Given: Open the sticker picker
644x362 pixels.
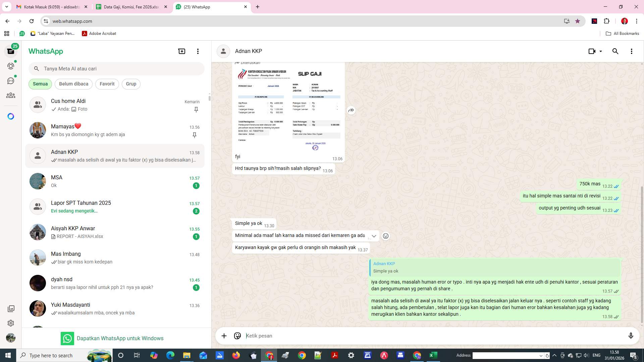Looking at the screenshot, I should 237,336.
